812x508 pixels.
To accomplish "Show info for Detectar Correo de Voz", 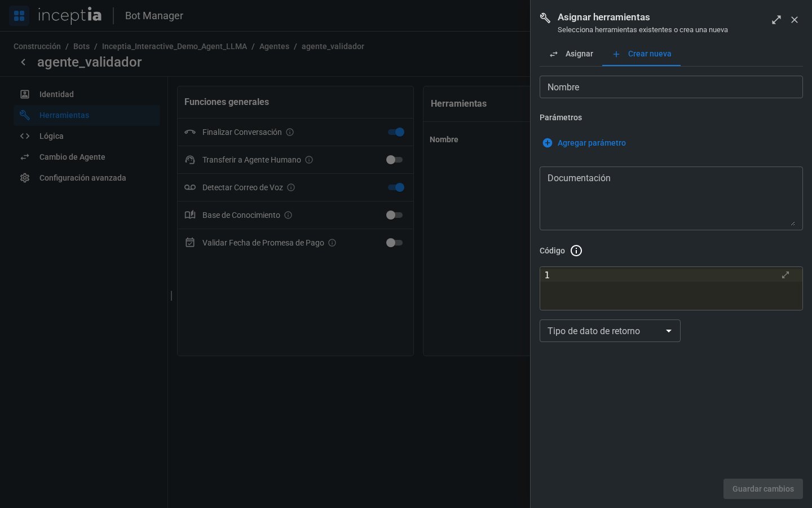I will pos(291,187).
